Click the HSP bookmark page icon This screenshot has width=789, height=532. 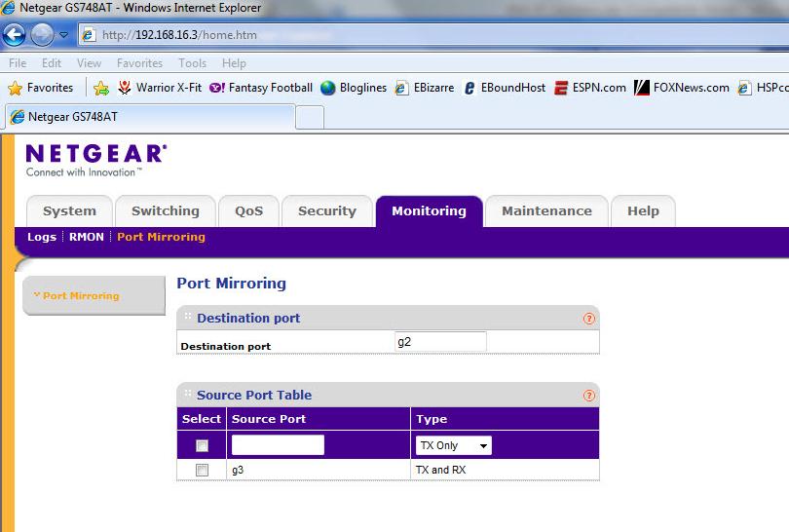[x=744, y=88]
